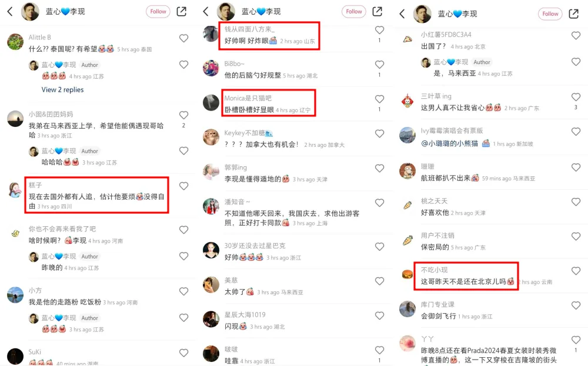Open the mention @小璐璐的小熊猫

[x=449, y=143]
